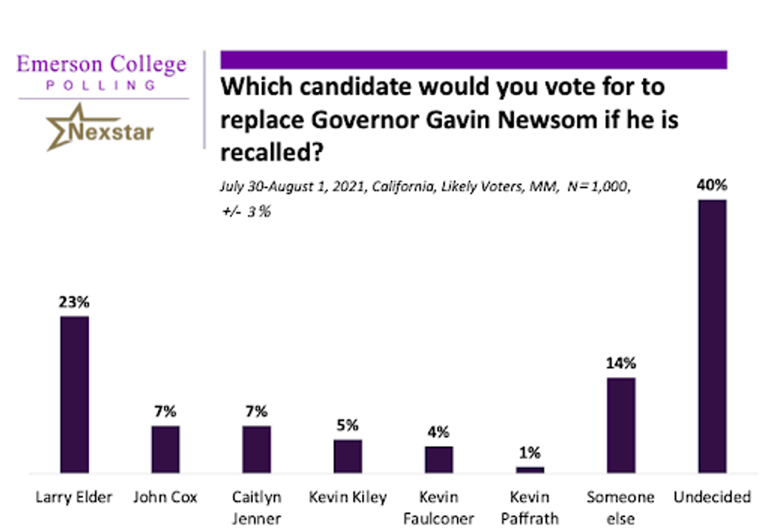Select the Kevin Faulconer bar
This screenshot has height=532, width=769.
439,460
